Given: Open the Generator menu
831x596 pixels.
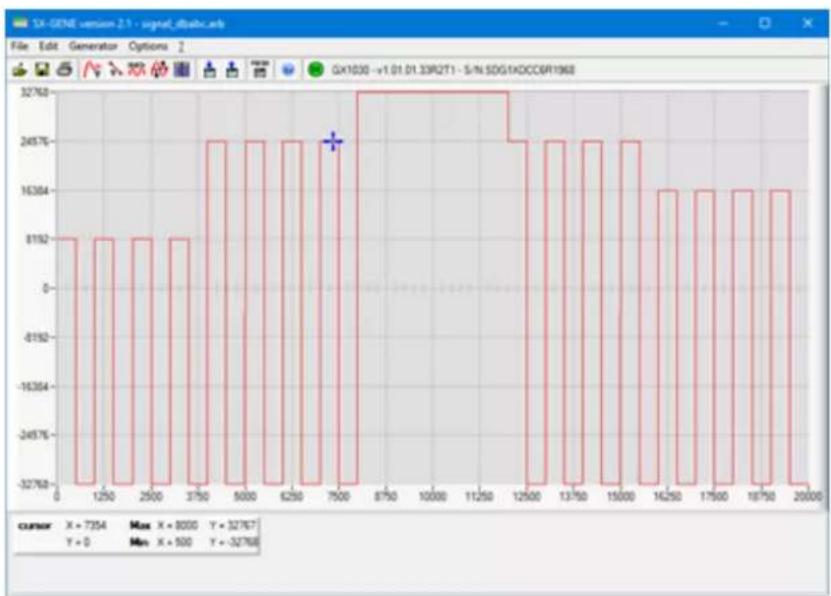Looking at the screenshot, I should click(93, 46).
